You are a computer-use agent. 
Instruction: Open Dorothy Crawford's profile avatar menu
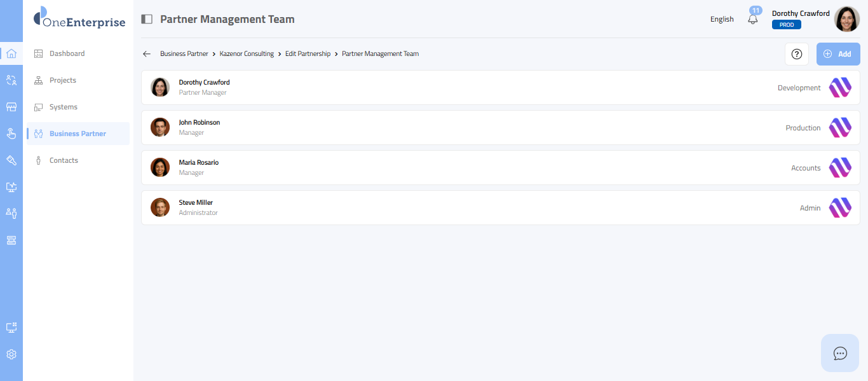(x=846, y=19)
